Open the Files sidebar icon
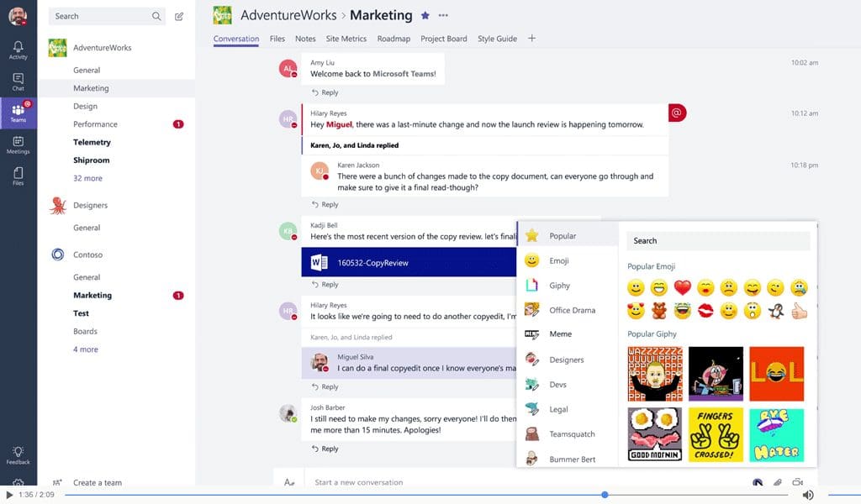861x504 pixels. pyautogui.click(x=18, y=176)
